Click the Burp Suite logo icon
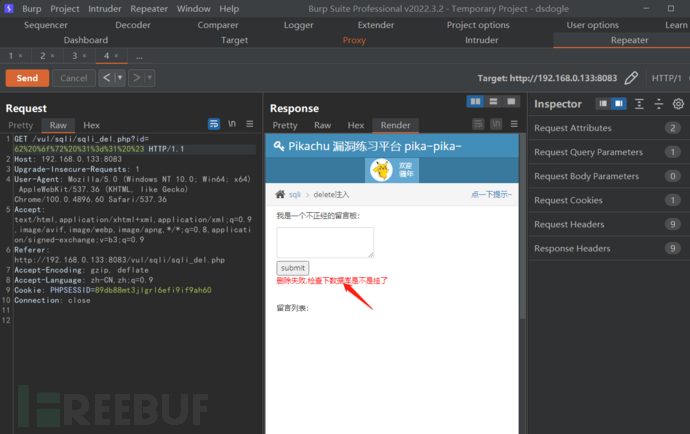The width and height of the screenshot is (690, 434). (8, 8)
